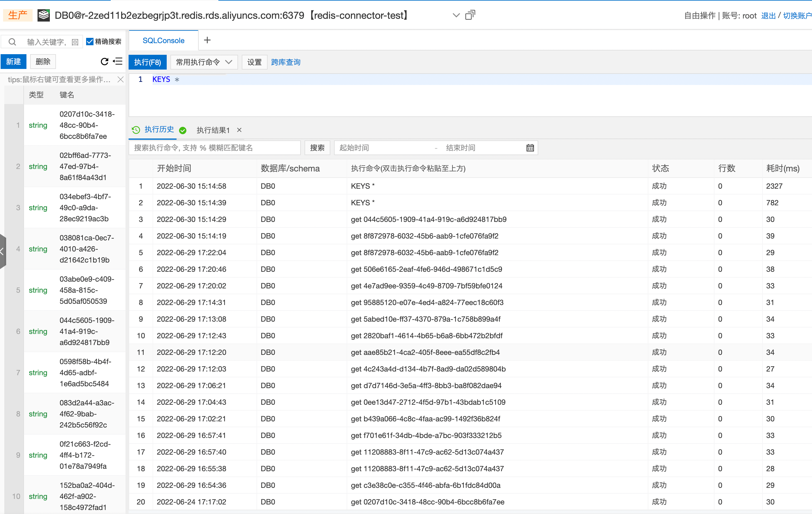Open the 跨库查询 link
Viewport: 812px width, 514px height.
[286, 62]
